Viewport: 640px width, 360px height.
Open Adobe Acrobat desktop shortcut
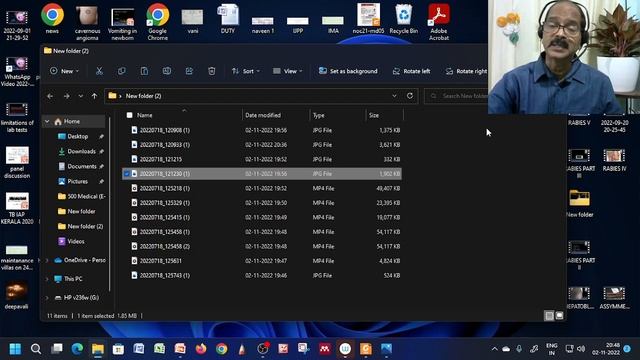tap(439, 22)
